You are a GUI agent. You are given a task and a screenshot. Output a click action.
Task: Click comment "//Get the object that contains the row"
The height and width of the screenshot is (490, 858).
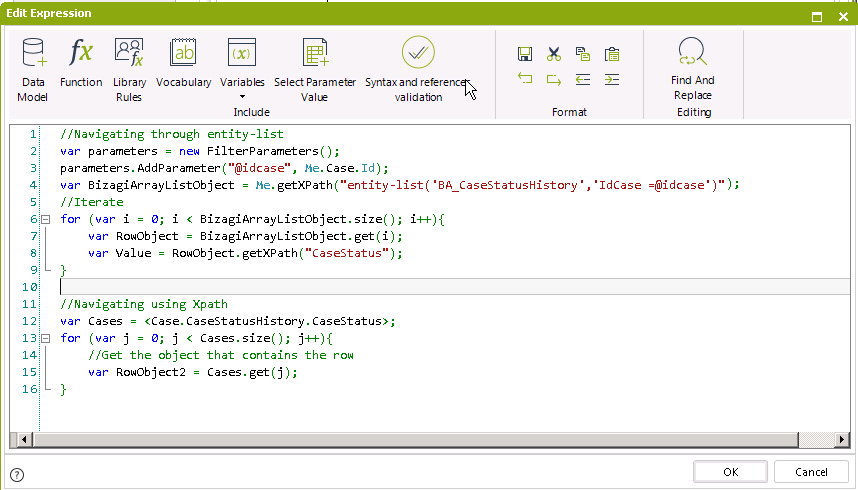click(x=221, y=355)
